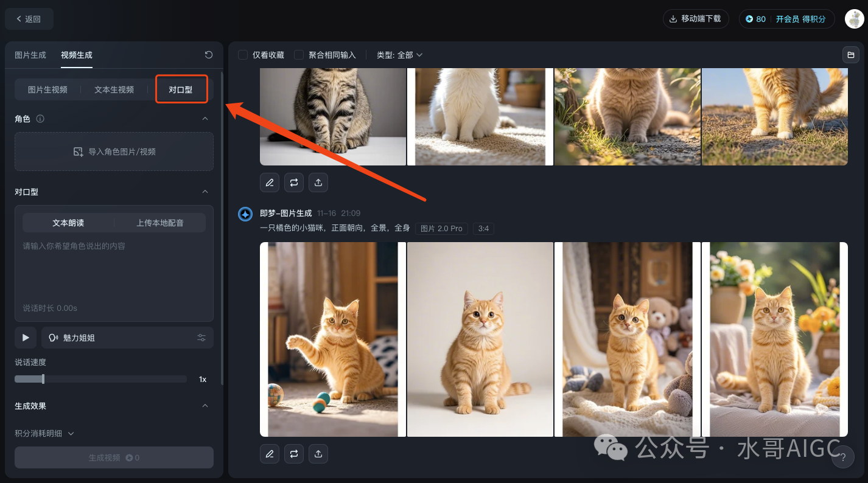
Task: Toggle the 聚合相同输入 checkbox
Action: tap(299, 55)
